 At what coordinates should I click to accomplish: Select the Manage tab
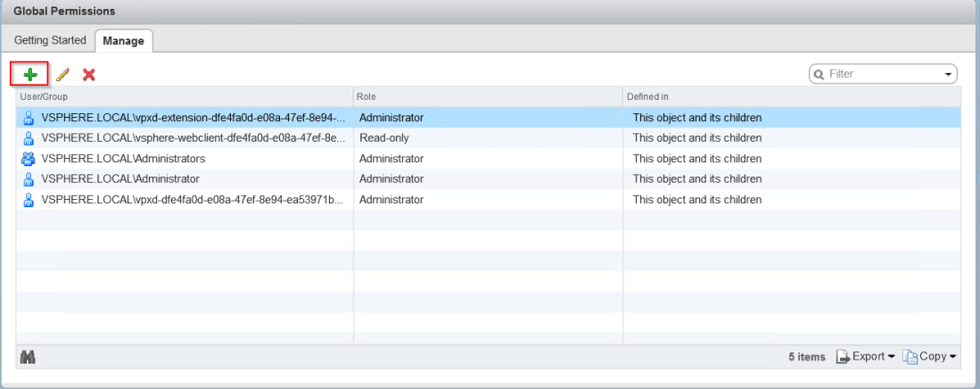(x=124, y=41)
